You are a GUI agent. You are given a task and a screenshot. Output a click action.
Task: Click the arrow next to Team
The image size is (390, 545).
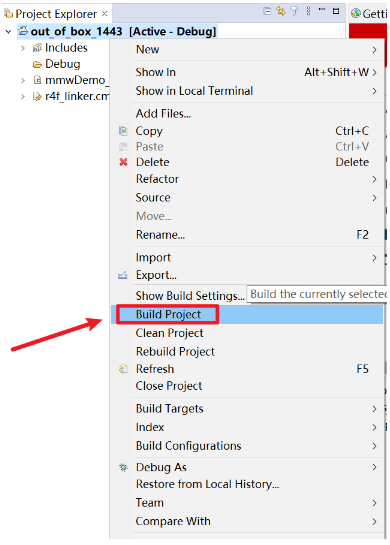pyautogui.click(x=374, y=503)
